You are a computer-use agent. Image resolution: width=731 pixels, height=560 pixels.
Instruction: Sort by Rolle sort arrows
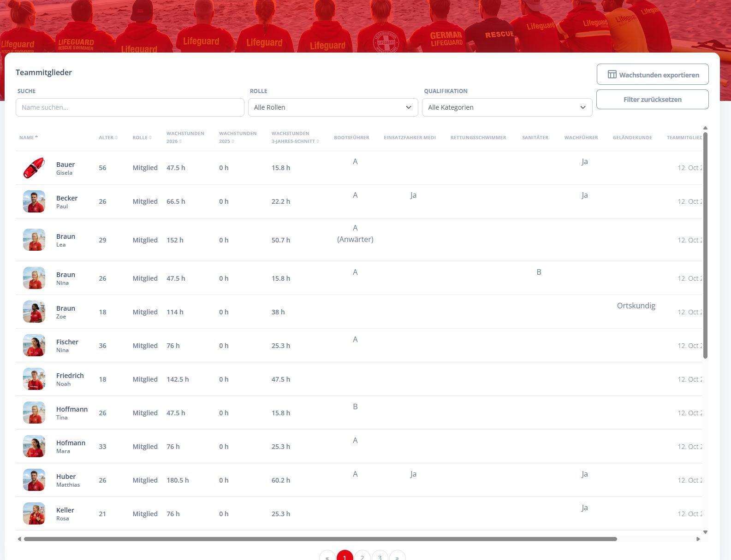[150, 137]
